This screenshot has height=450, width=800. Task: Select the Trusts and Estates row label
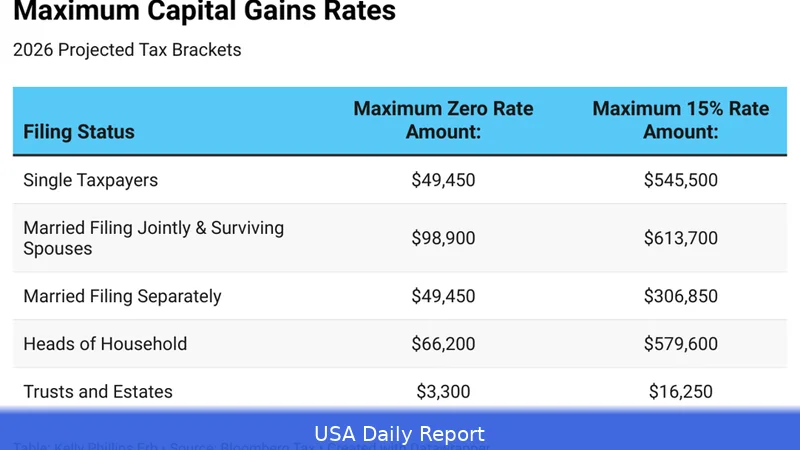point(98,392)
